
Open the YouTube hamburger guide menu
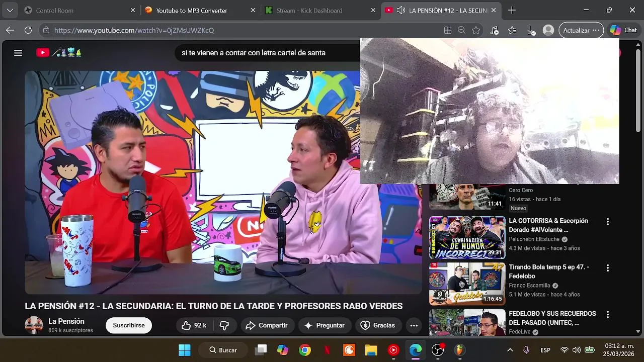click(18, 53)
